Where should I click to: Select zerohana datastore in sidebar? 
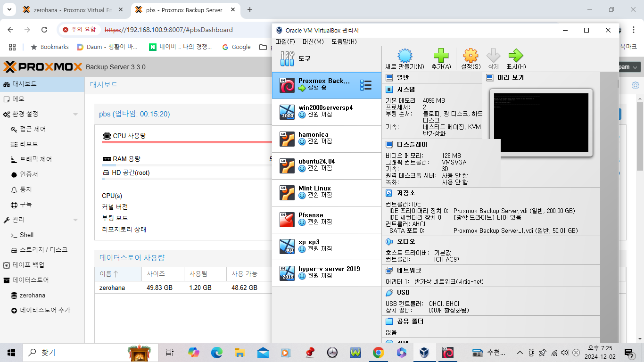pyautogui.click(x=42, y=295)
